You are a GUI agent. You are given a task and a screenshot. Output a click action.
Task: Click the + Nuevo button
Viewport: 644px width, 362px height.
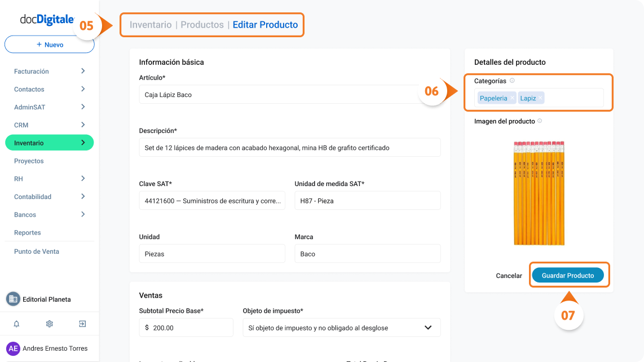click(49, 45)
